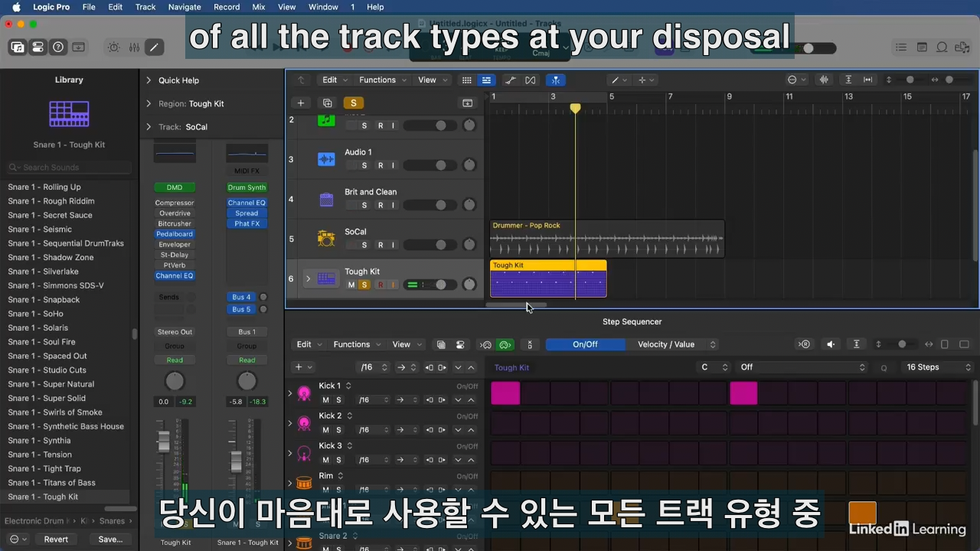
Task: Record-enable the SoCal track
Action: pos(380,245)
